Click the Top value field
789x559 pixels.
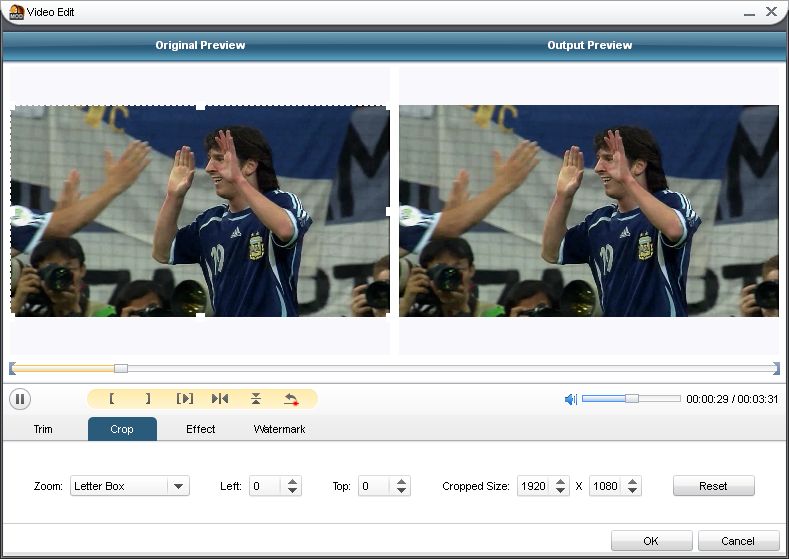point(375,486)
